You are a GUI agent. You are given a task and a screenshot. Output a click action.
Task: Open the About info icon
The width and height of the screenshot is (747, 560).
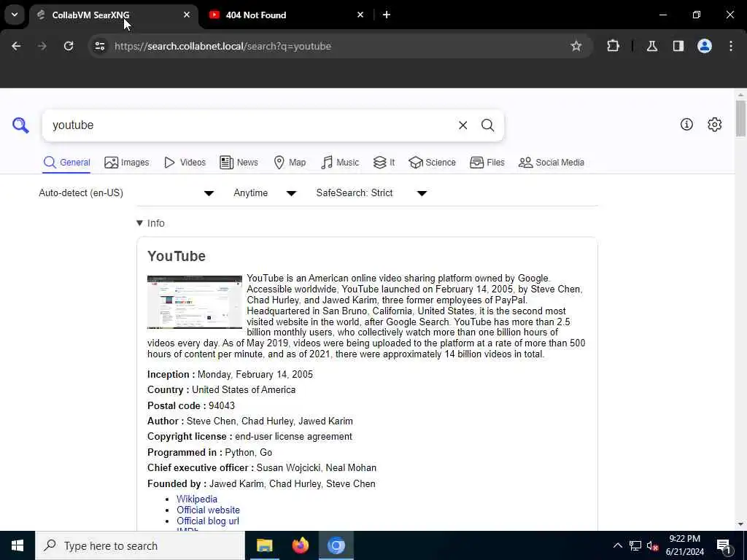[686, 124]
